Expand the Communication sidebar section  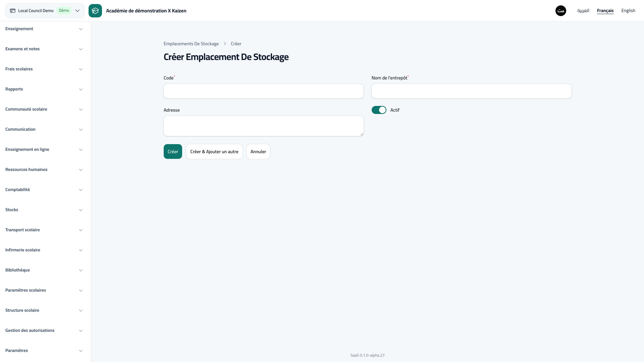click(x=44, y=129)
